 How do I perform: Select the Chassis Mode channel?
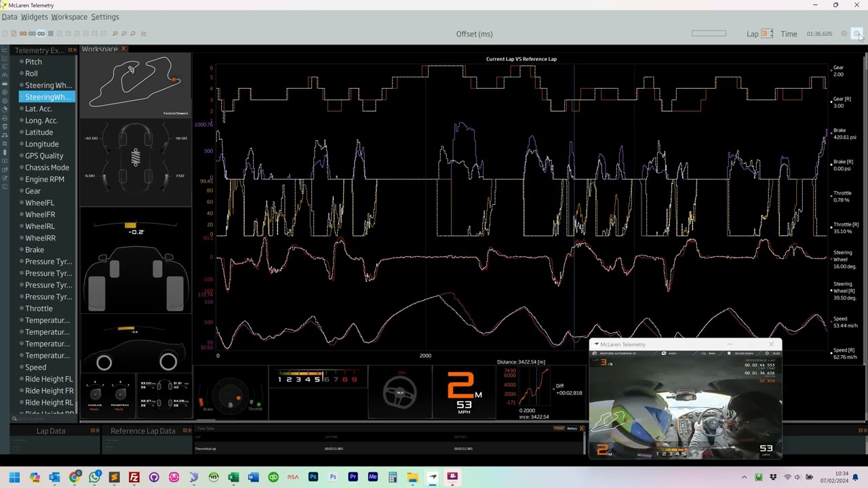[47, 167]
